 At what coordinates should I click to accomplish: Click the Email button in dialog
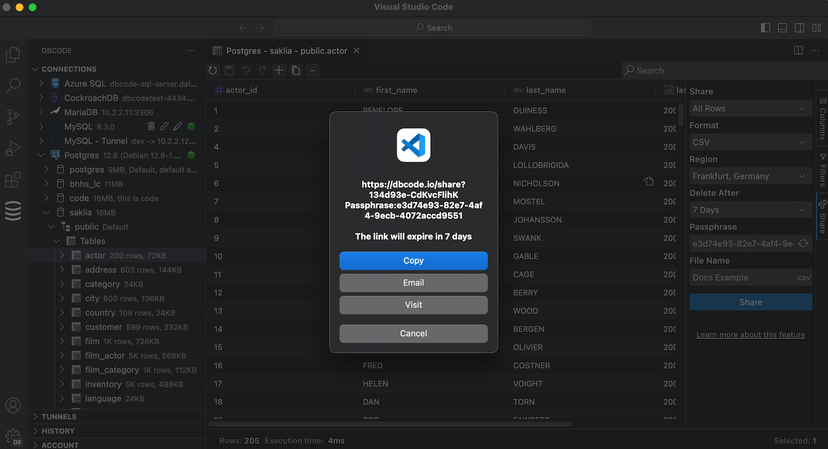(413, 283)
